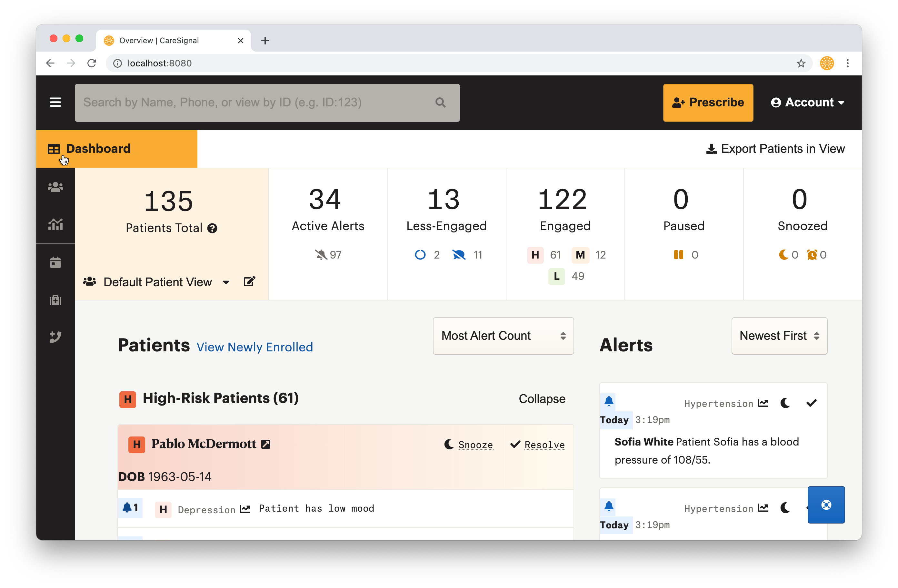Open chart for Sofia White's Hypertension alert
Viewport: 898px width, 588px height.
[763, 403]
